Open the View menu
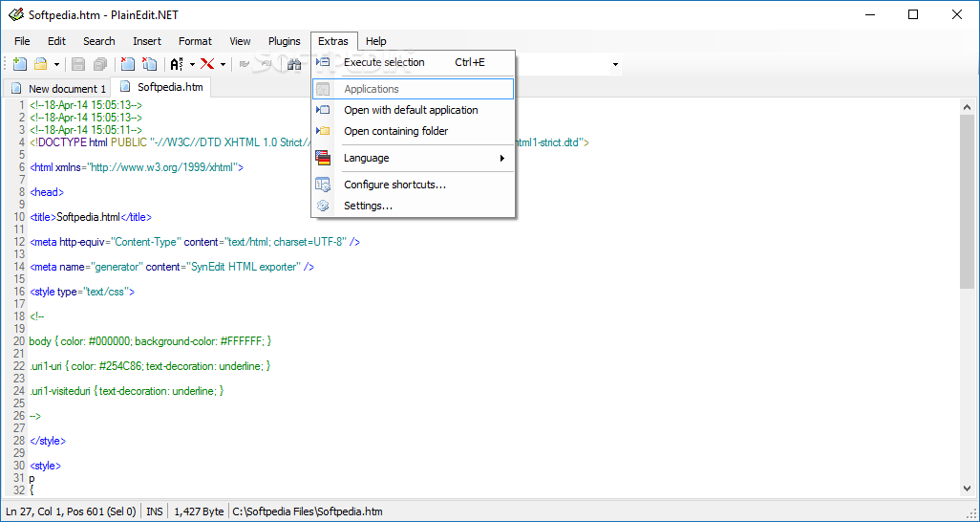Viewport: 980px width, 522px height. click(240, 41)
